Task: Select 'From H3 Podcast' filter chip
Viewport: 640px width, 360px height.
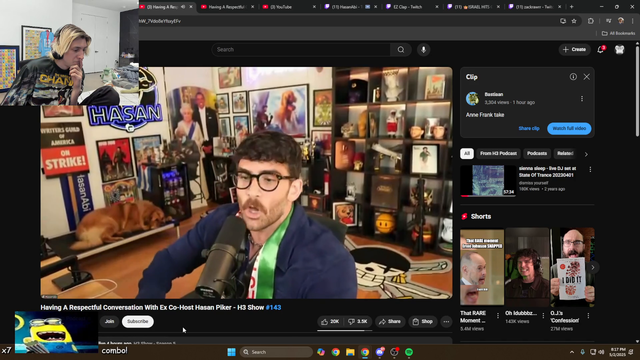Action: tap(498, 153)
